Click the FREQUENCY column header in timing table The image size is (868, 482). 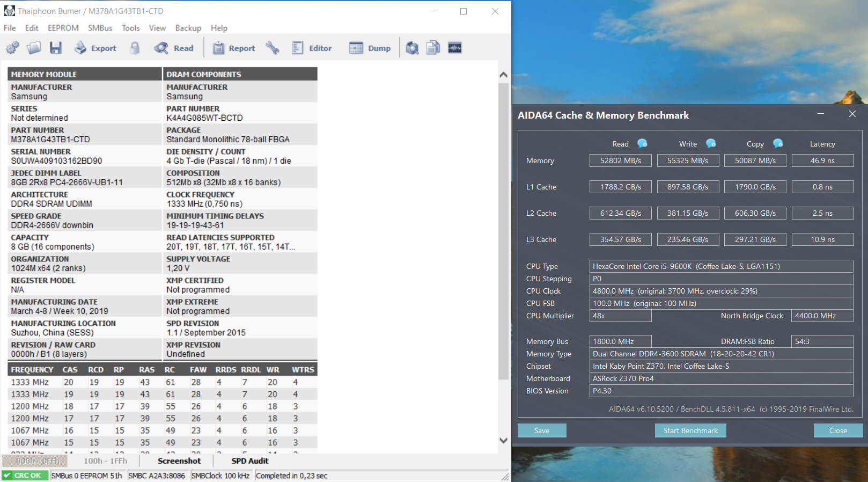[x=32, y=370]
